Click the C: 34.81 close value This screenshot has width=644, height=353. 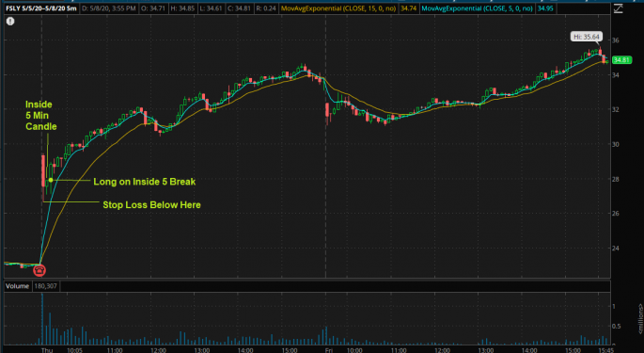tap(239, 8)
